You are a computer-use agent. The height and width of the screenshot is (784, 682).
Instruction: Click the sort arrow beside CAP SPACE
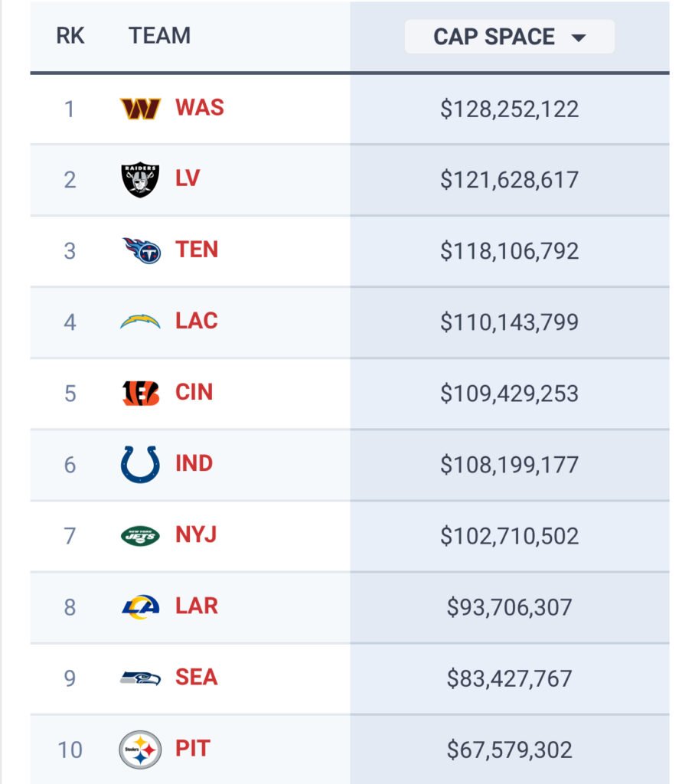pos(579,38)
